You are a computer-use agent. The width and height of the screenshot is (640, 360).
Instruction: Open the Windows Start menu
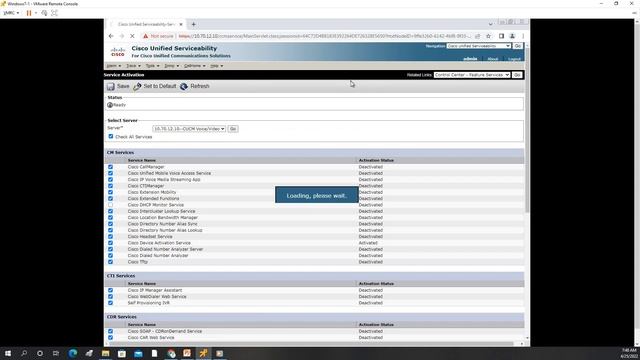pyautogui.click(x=8, y=353)
